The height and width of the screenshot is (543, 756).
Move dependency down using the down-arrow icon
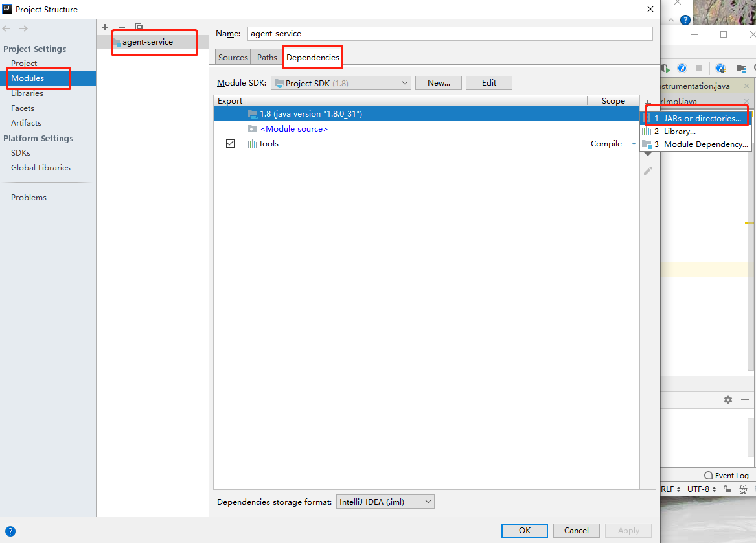648,154
